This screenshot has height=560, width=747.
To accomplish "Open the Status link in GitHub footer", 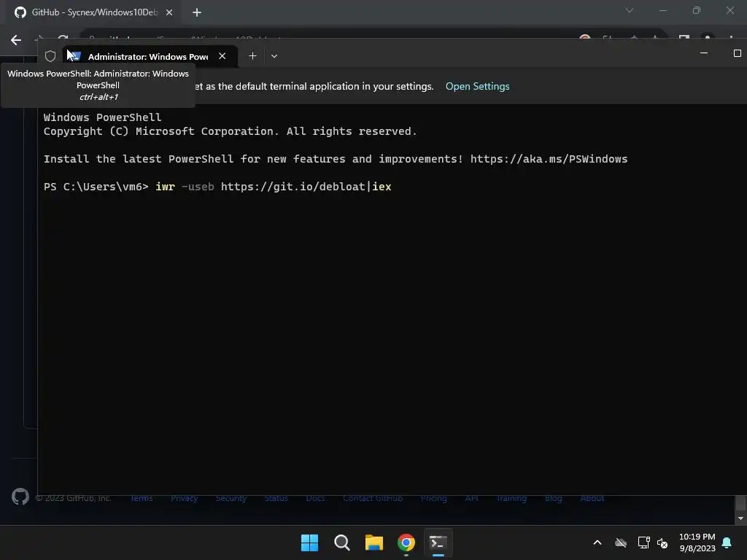I will coord(276,498).
